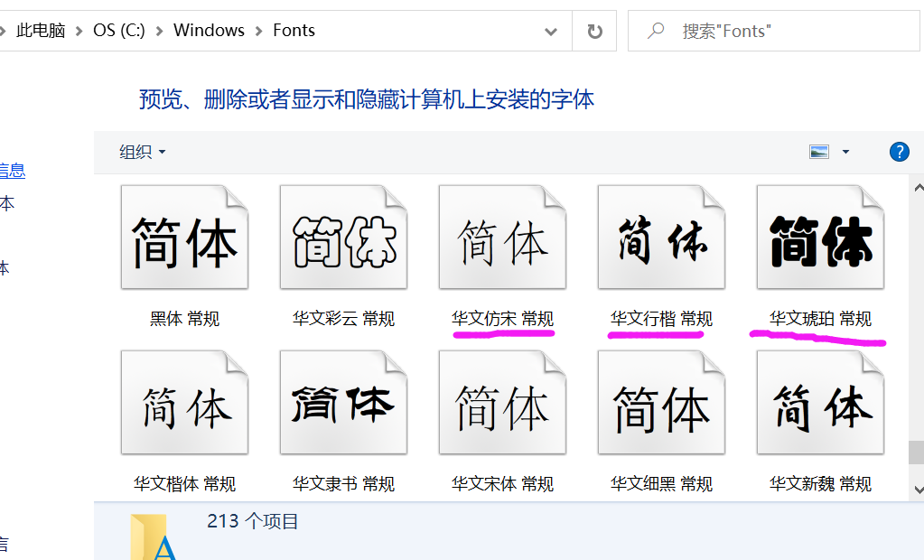Select the 华文新魏 常规 font icon
The height and width of the screenshot is (560, 924).
pos(820,401)
